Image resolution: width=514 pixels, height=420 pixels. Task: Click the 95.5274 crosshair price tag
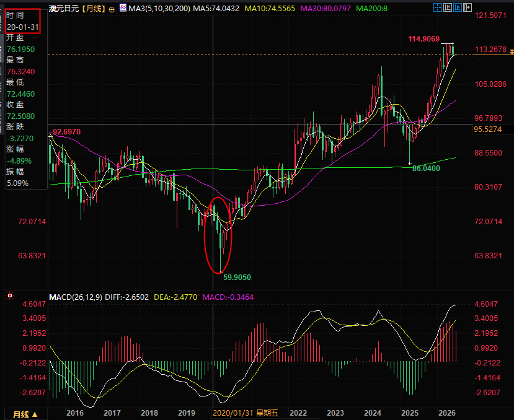(x=488, y=129)
